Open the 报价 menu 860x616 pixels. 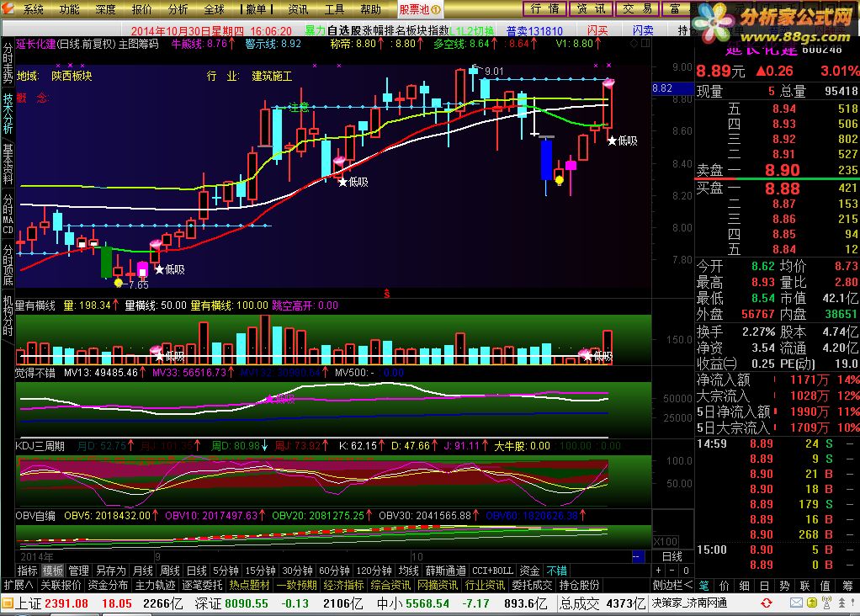[141, 9]
